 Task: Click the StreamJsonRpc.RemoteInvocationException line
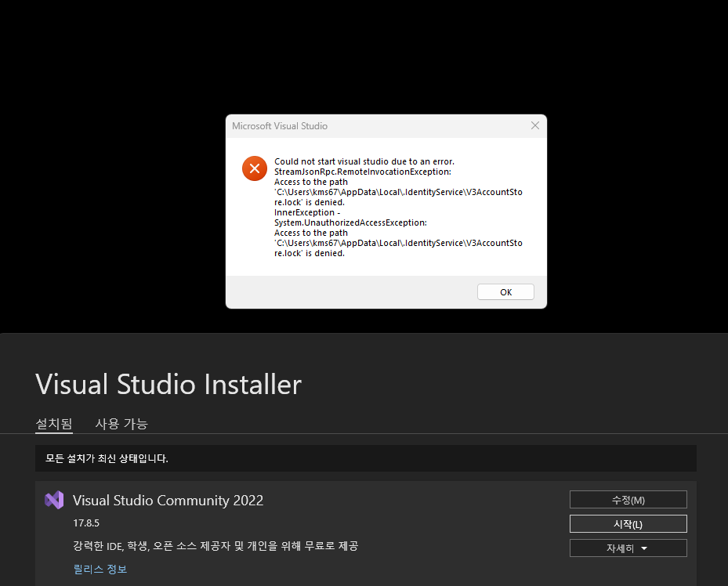(x=363, y=172)
